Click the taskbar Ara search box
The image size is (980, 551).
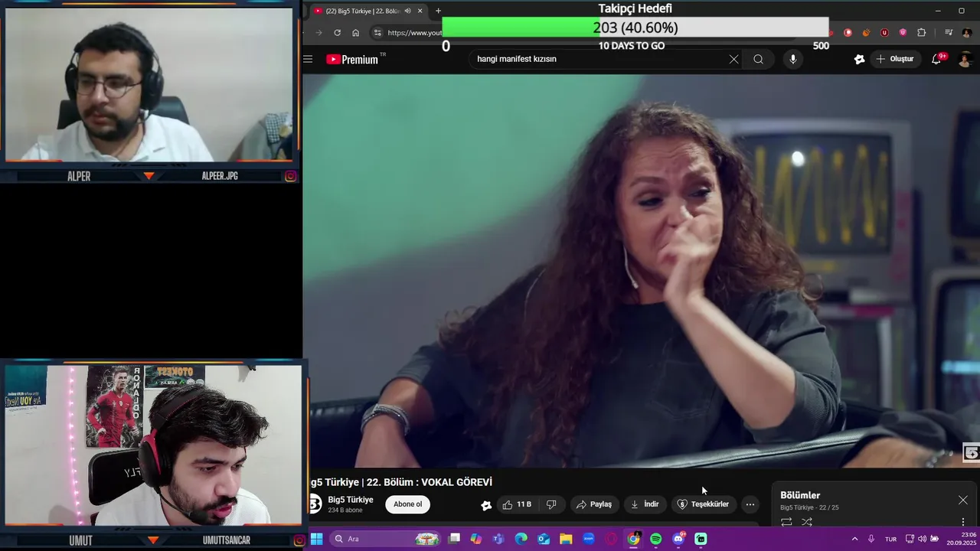click(387, 539)
